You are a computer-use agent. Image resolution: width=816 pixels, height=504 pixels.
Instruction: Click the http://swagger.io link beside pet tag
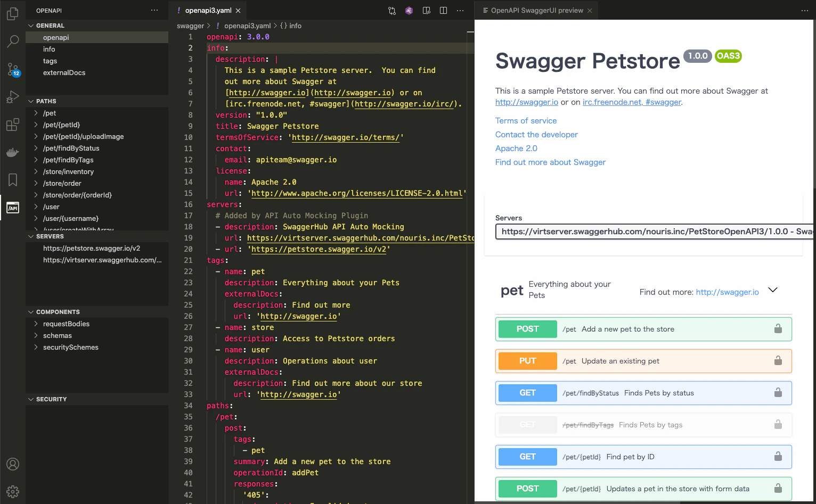click(x=727, y=292)
